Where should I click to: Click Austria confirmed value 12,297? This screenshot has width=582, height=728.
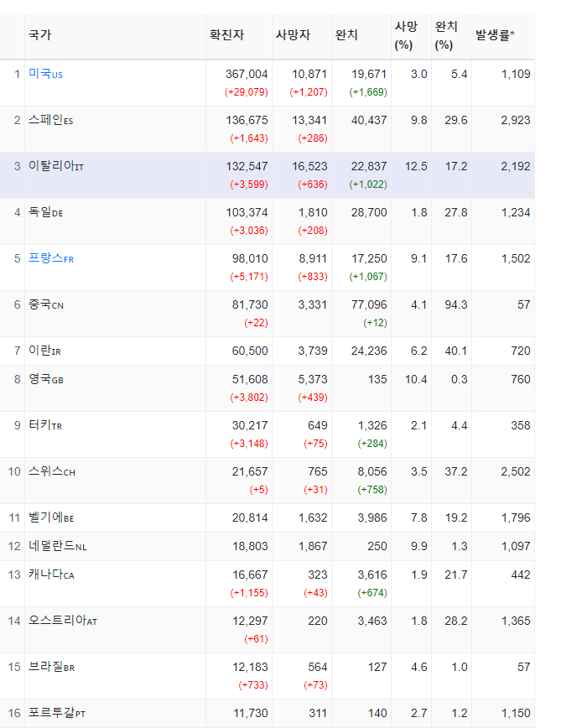(250, 621)
